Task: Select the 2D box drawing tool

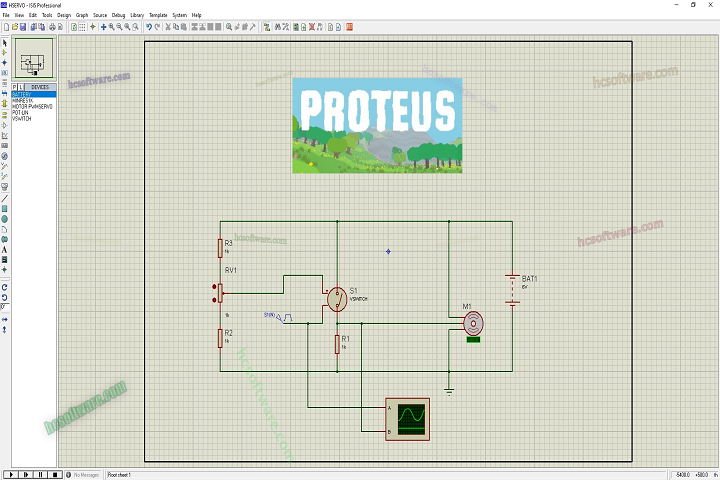Action: (x=5, y=209)
